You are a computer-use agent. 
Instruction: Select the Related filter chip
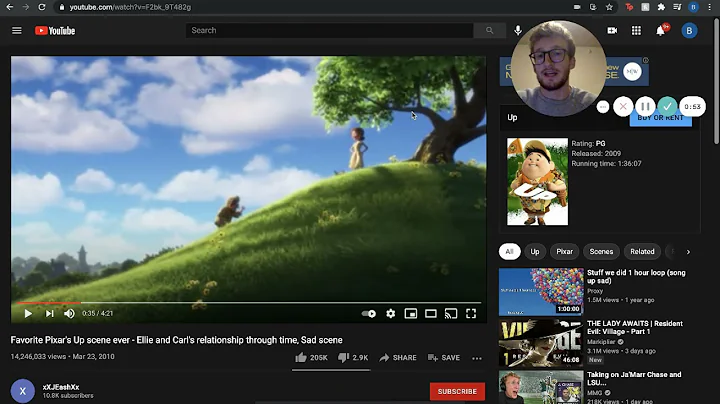pyautogui.click(x=642, y=252)
